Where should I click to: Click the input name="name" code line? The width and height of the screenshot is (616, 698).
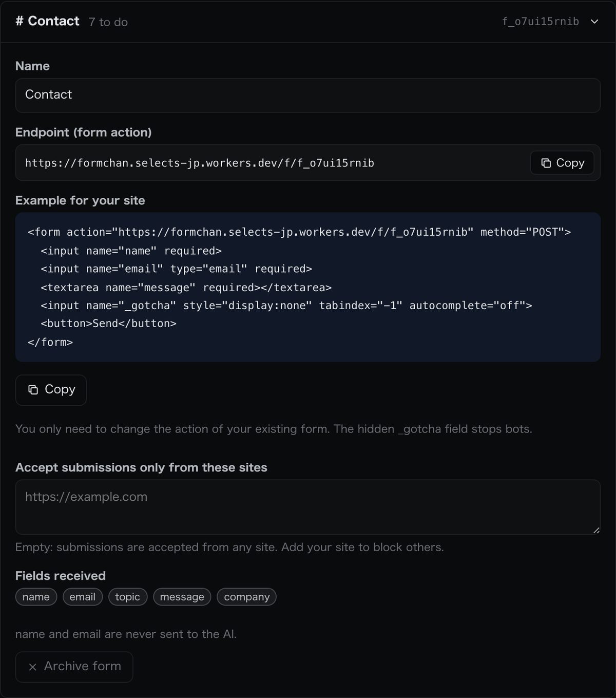[x=131, y=251]
